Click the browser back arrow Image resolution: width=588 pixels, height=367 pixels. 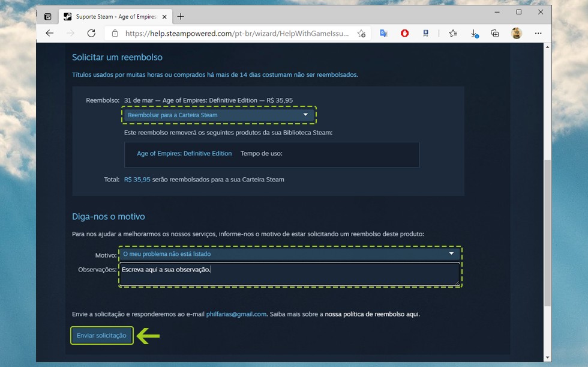point(50,34)
